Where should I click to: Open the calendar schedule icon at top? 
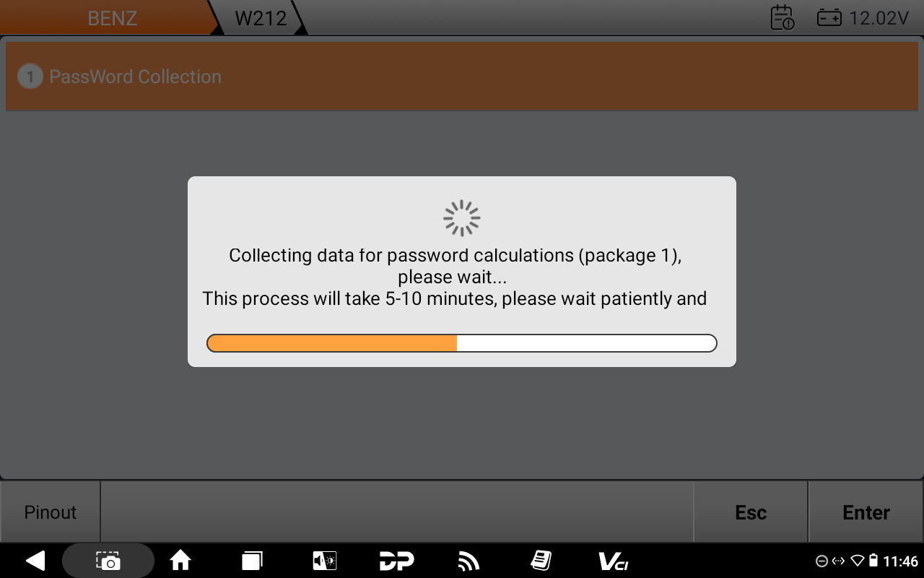point(783,17)
